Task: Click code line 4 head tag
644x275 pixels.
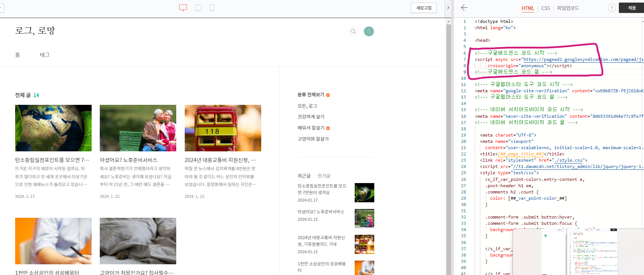Action: [483, 40]
